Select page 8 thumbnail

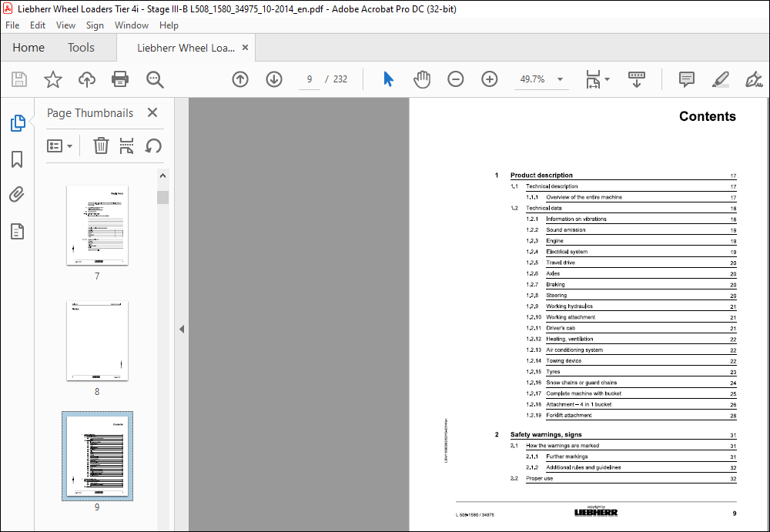pyautogui.click(x=97, y=340)
